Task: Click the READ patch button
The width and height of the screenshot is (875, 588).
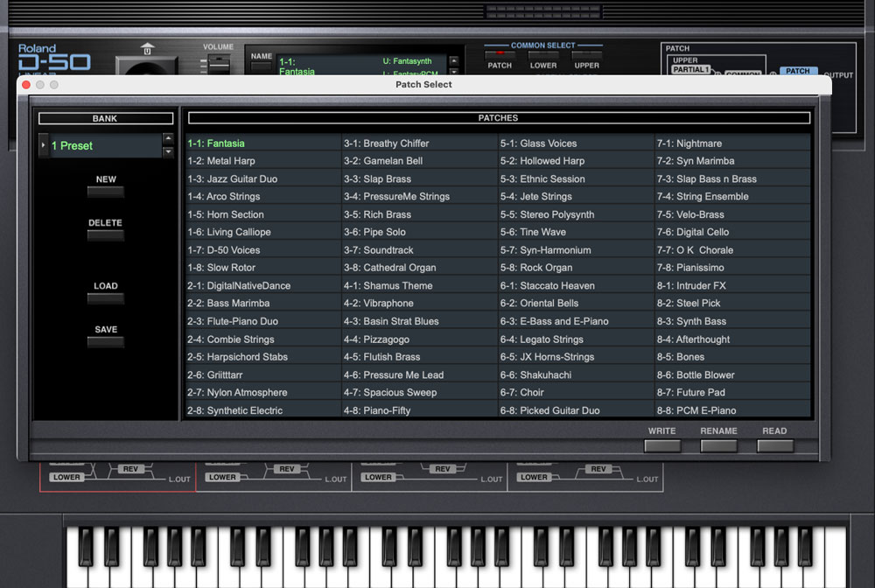Action: [x=775, y=445]
